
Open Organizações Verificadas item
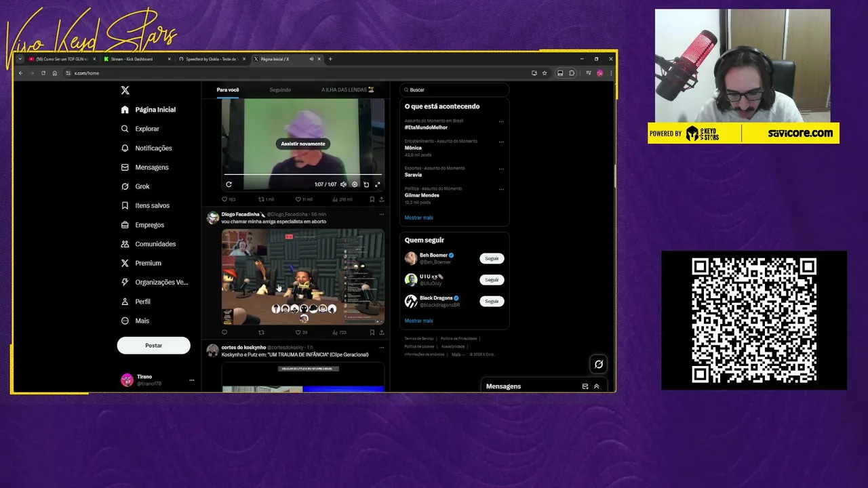[x=155, y=283]
